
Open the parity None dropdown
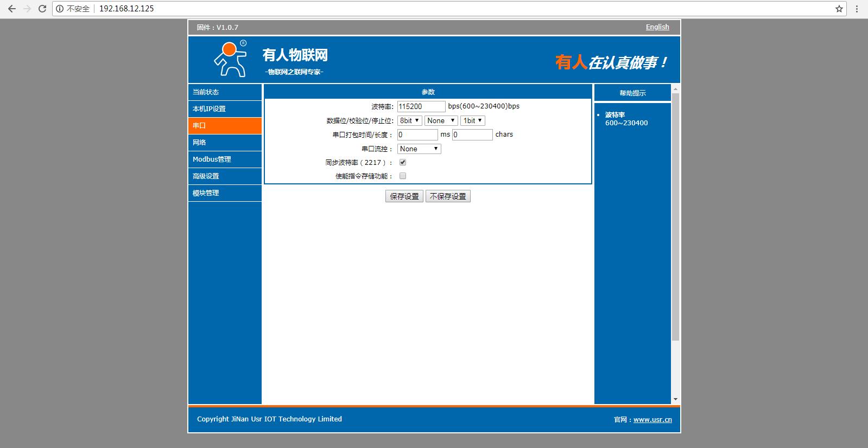pyautogui.click(x=441, y=120)
